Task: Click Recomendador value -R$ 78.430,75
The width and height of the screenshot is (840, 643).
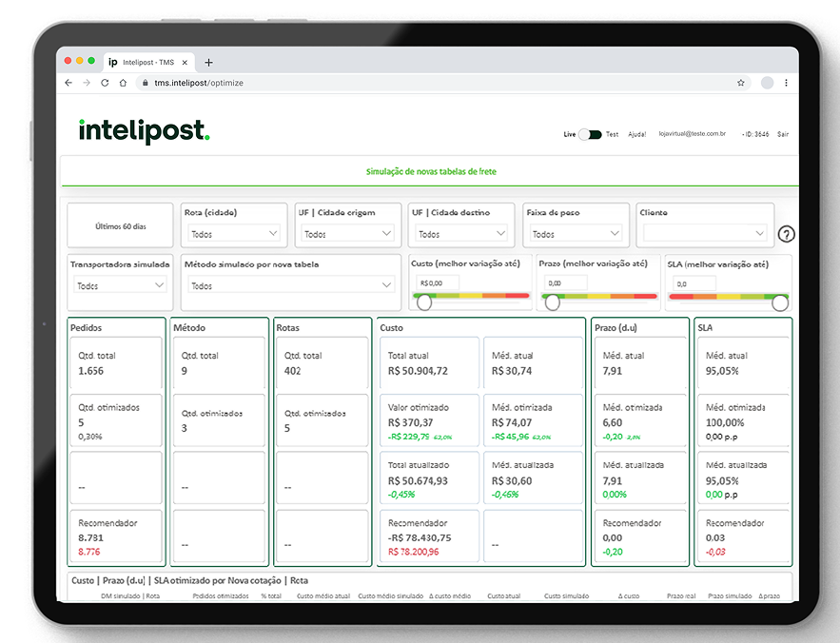Action: pyautogui.click(x=420, y=537)
